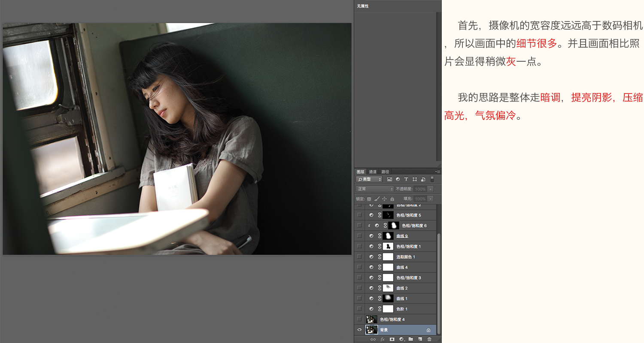Switch to the 通道 tab
Viewport: 644px width, 343px height.
tap(373, 171)
